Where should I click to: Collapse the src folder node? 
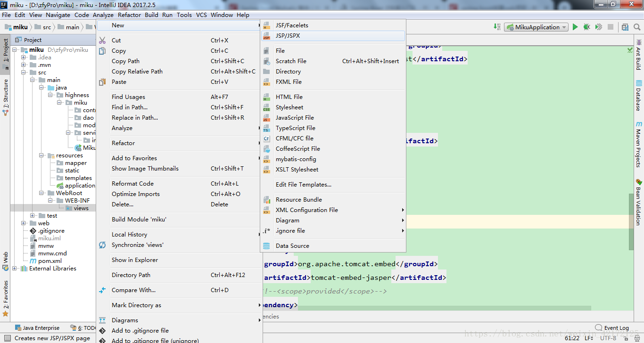24,73
